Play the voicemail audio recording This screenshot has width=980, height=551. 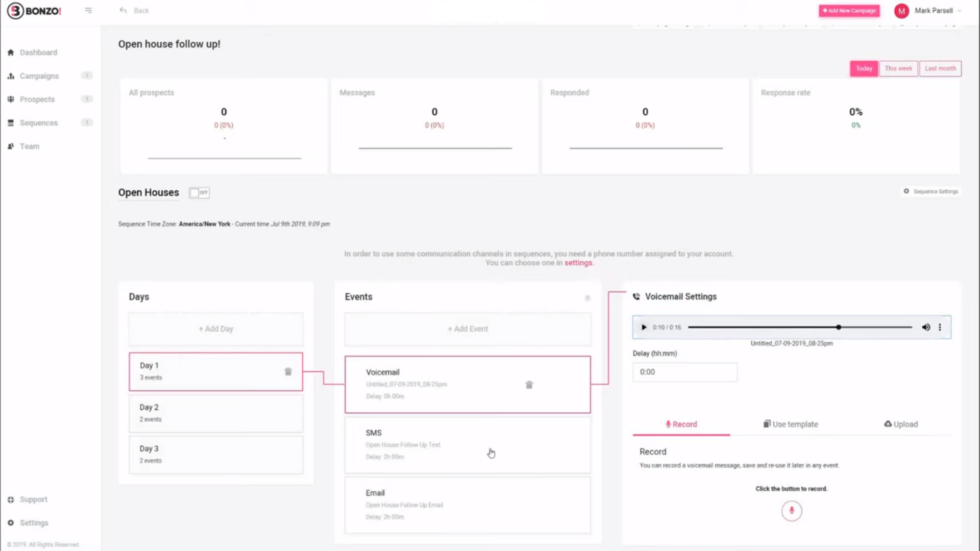tap(644, 328)
